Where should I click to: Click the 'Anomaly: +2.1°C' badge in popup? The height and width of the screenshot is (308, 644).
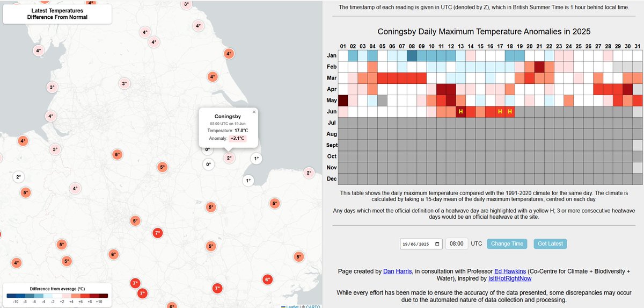227,138
